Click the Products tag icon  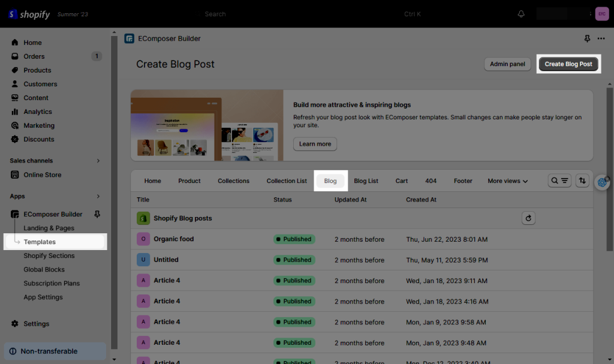point(15,70)
